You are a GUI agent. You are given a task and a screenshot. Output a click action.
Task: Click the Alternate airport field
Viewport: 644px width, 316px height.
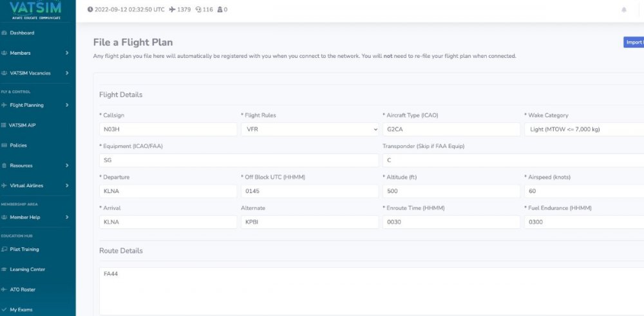click(310, 222)
